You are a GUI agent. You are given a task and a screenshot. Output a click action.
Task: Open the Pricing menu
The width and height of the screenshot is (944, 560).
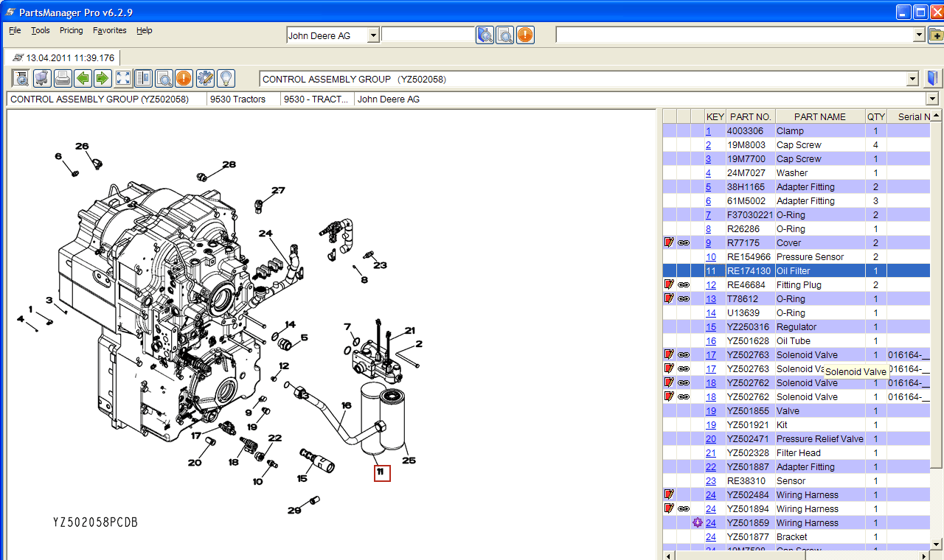(x=71, y=30)
